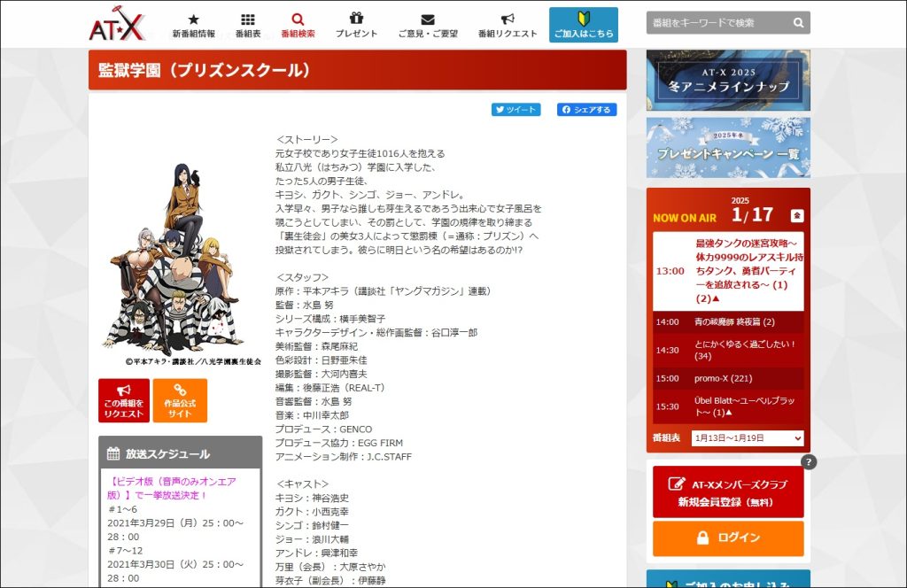Click the AT-X logo
Image resolution: width=907 pixels, height=588 pixels.
point(117,24)
